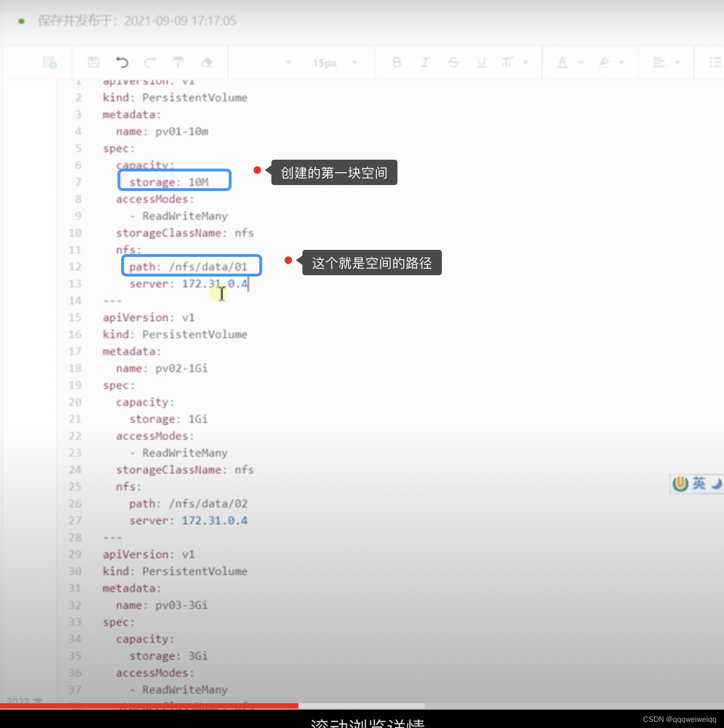Toggle italic formatting
The width and height of the screenshot is (724, 728).
click(425, 62)
